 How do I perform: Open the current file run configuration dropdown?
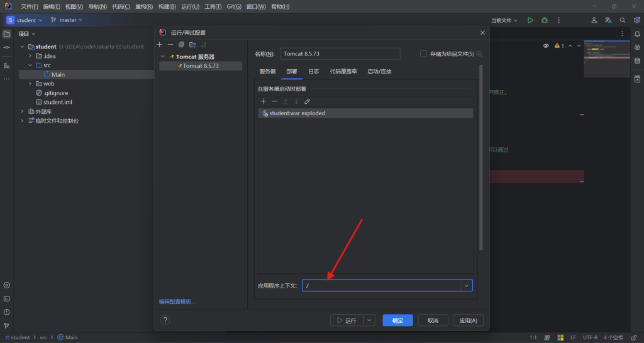pyautogui.click(x=504, y=20)
